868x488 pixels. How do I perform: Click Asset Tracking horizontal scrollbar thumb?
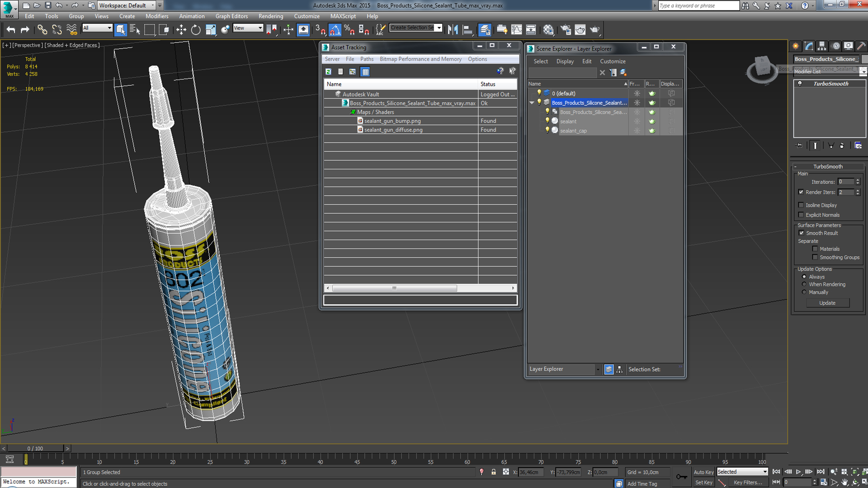pyautogui.click(x=394, y=288)
